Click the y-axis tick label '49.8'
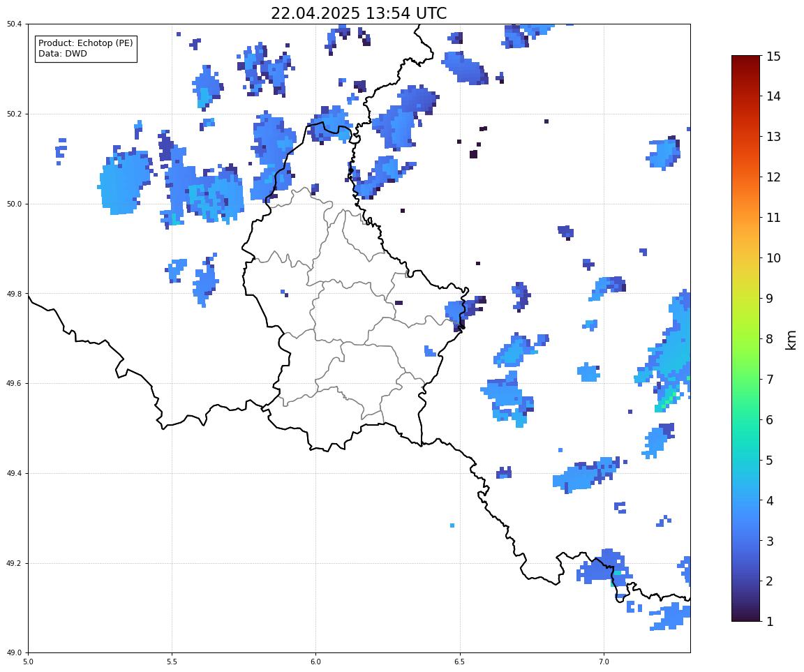Viewport: 804px width, 672px height. (x=15, y=294)
